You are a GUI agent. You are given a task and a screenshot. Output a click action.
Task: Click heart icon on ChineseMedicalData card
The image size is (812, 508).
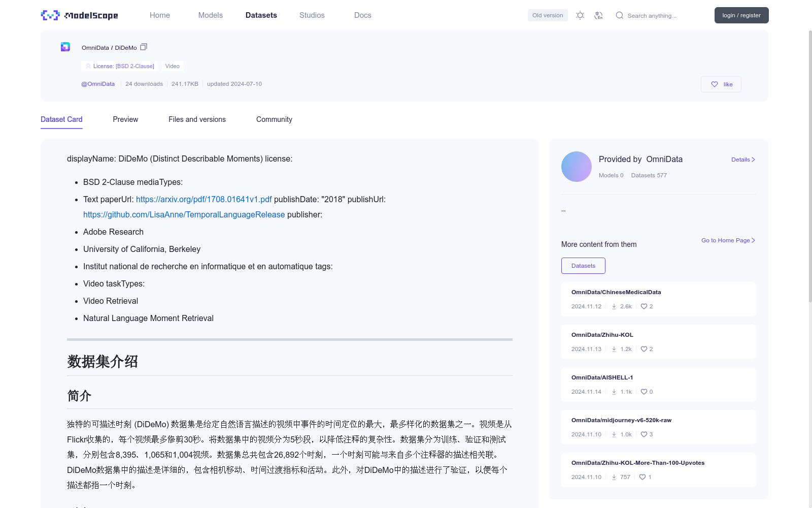(644, 306)
